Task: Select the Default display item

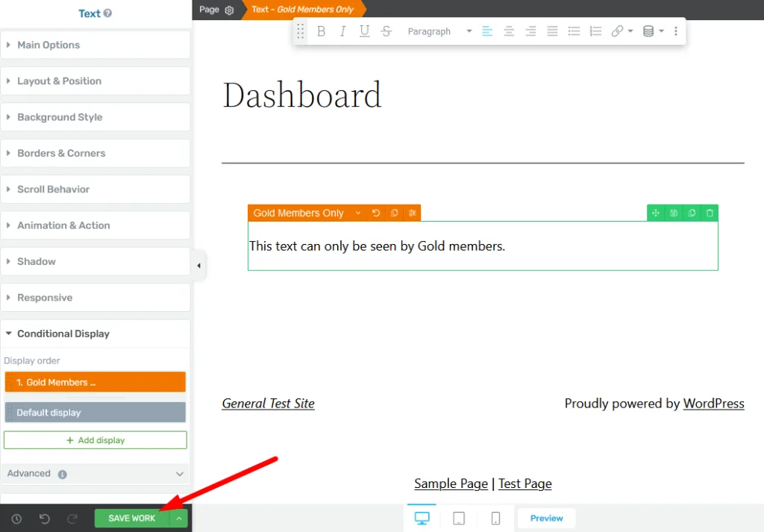Action: tap(95, 412)
